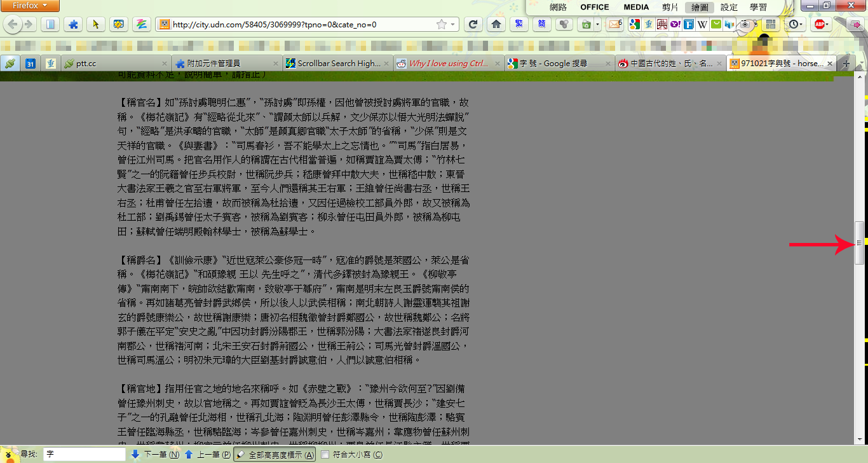Open the Yahoo toolbar icon
Screen dimensions: 868x463
(x=675, y=25)
